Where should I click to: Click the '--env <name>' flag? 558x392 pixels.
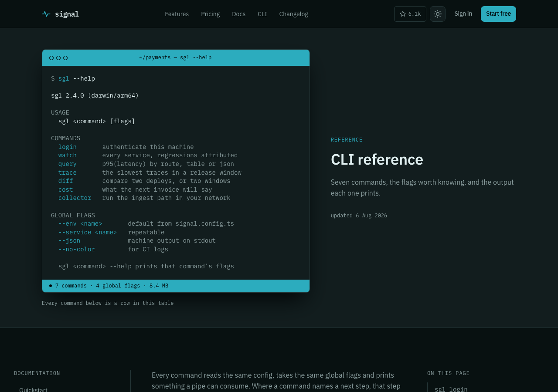tap(80, 224)
